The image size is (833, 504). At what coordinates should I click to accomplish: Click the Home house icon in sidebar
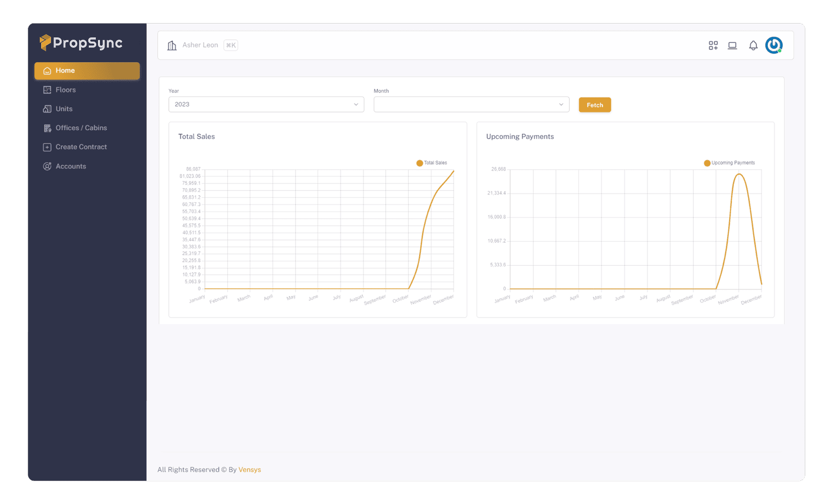pos(47,71)
